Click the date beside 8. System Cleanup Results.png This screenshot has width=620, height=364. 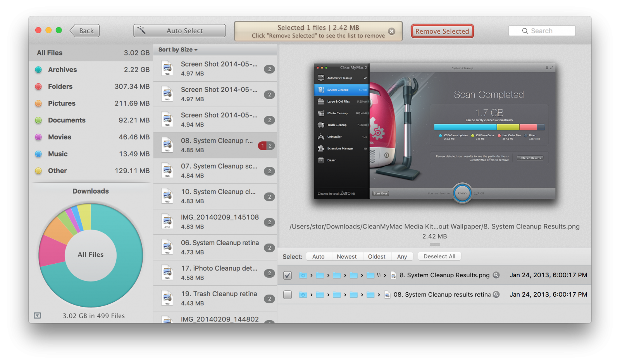548,275
